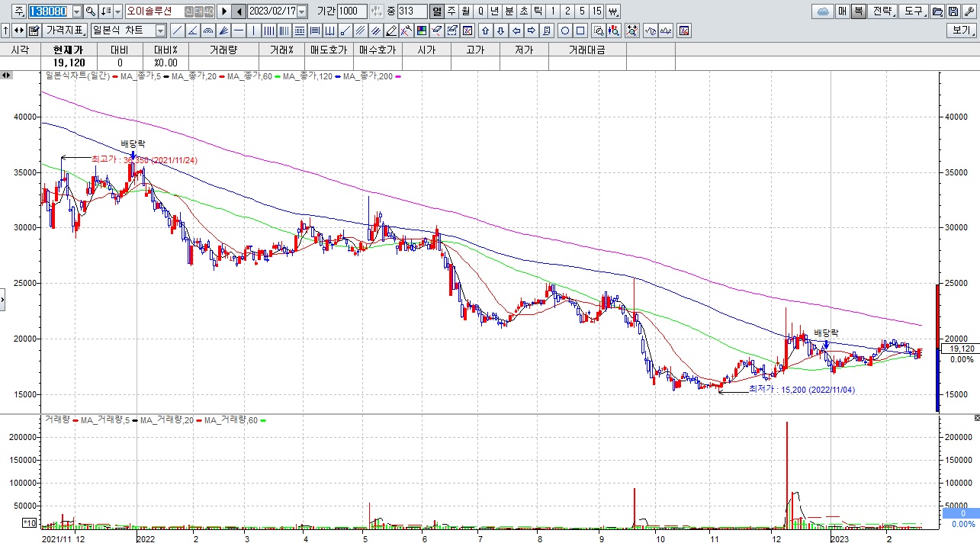Screen dimensions: 980x543
Task: Click the horizontal expand arrows icon
Action: pos(18,31)
